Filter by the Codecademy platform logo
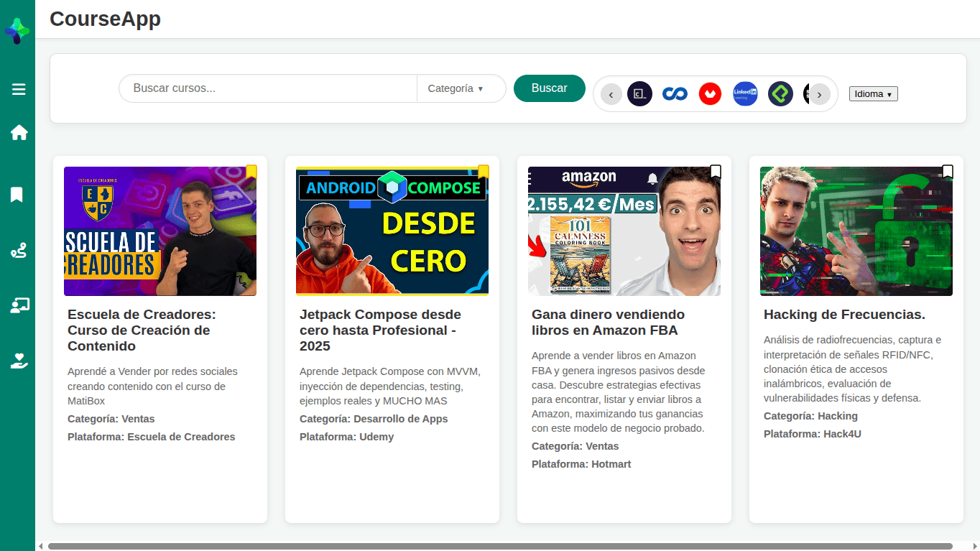980x551 pixels. (x=639, y=94)
